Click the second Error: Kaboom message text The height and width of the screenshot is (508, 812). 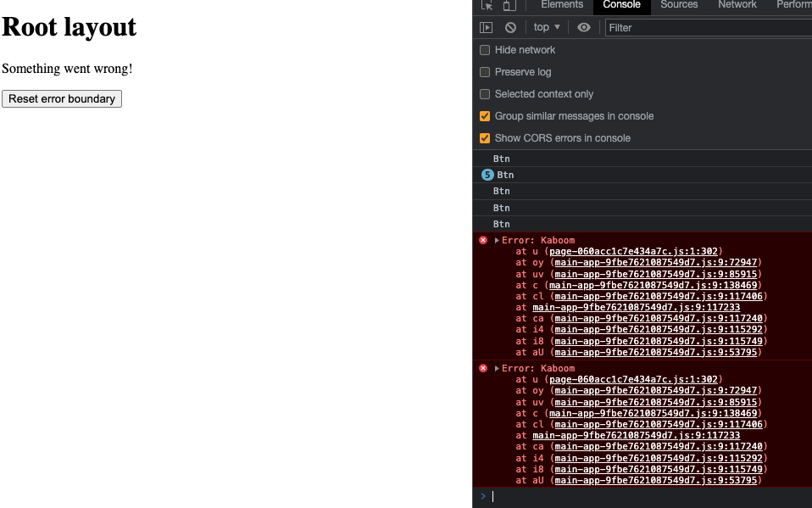click(x=538, y=368)
